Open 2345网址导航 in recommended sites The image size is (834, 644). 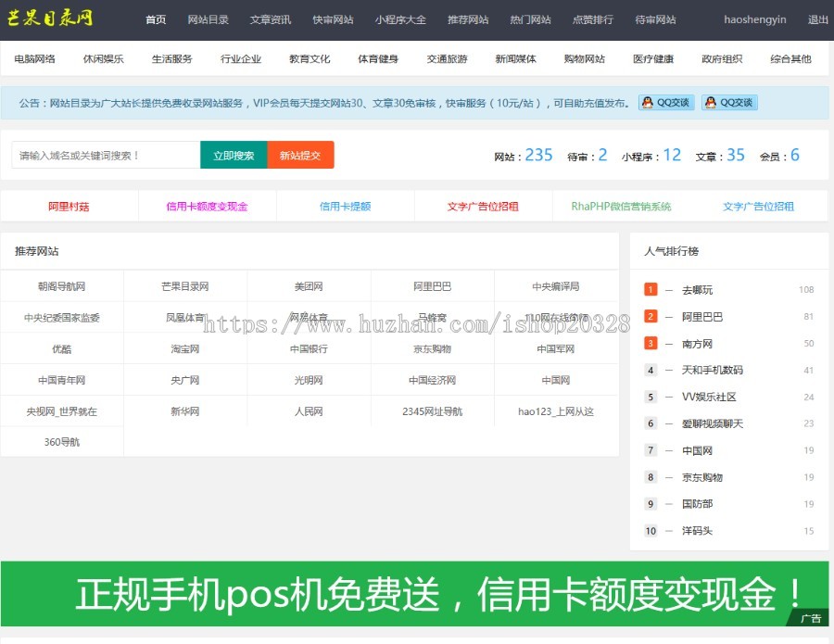tap(433, 411)
